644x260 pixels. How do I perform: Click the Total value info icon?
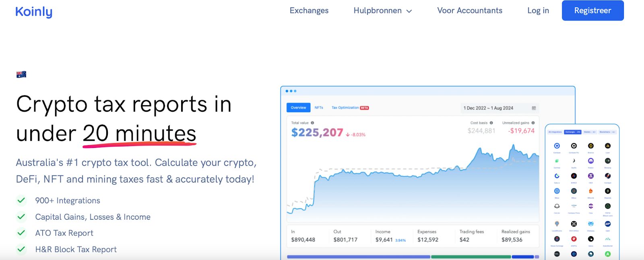[312, 123]
